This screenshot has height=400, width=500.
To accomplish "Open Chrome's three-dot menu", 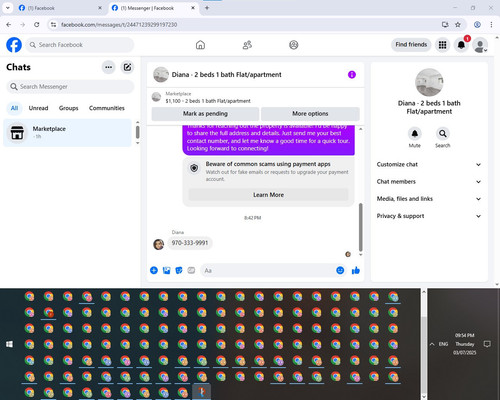I will pos(491,24).
